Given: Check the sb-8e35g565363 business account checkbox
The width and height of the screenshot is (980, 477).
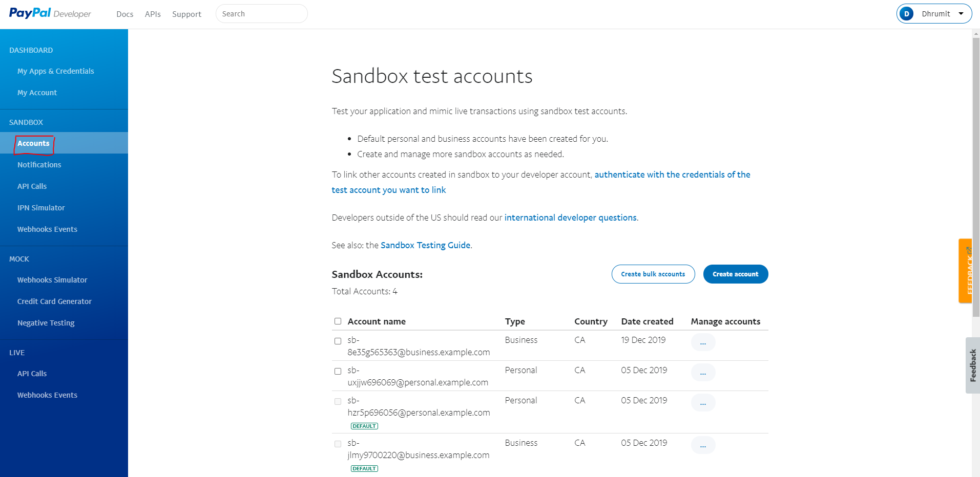Looking at the screenshot, I should point(338,341).
